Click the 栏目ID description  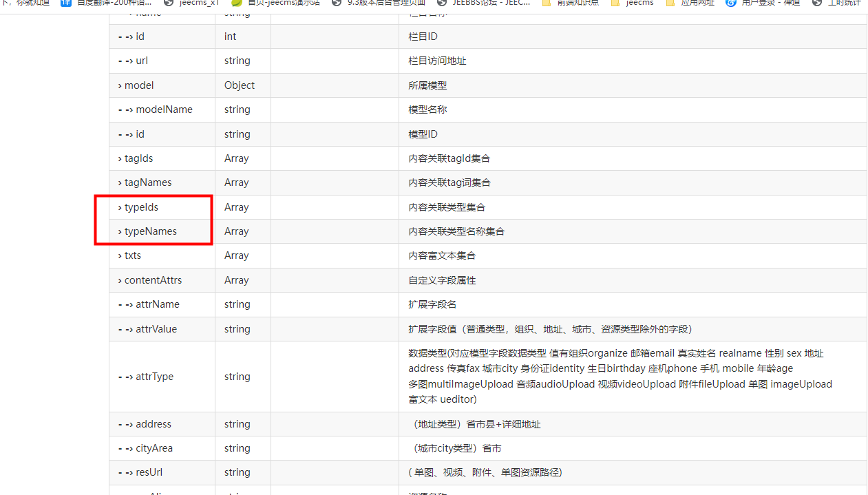pyautogui.click(x=423, y=36)
